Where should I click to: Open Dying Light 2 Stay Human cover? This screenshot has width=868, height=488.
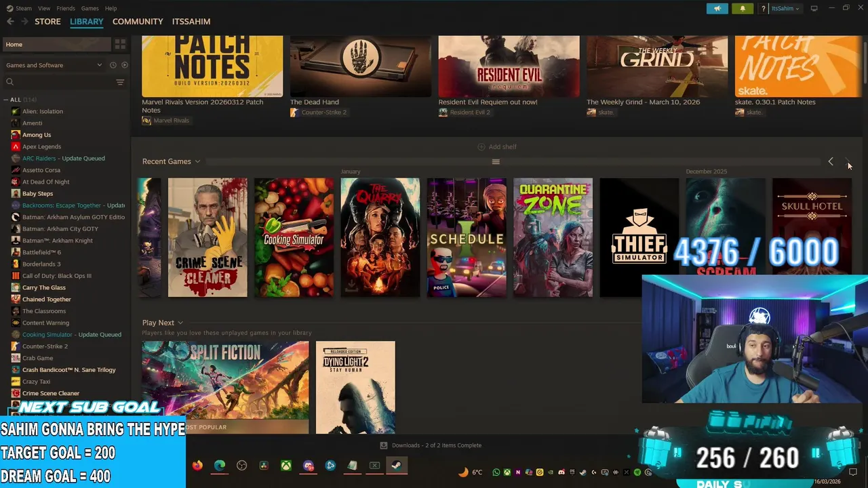(355, 387)
